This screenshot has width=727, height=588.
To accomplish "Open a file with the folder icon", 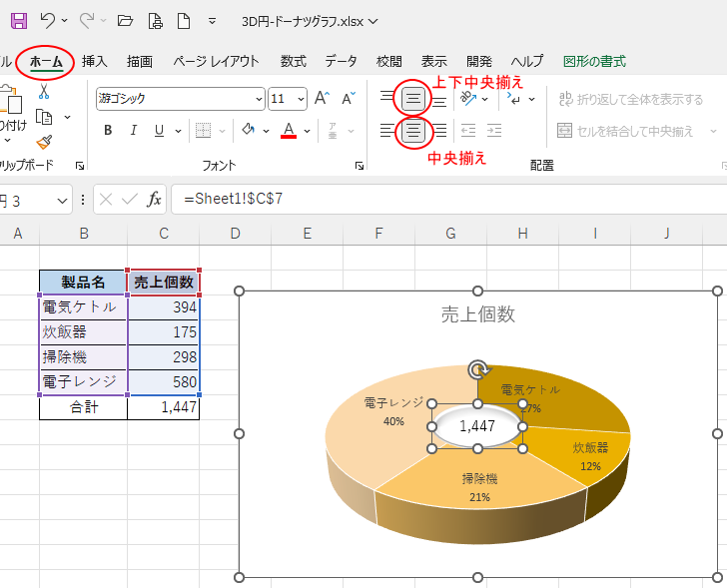I will coord(125,21).
